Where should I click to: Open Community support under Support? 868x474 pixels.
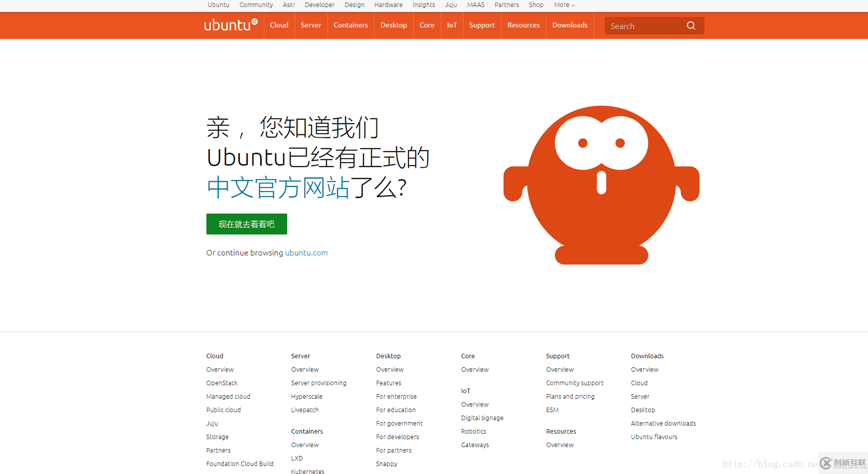pos(574,383)
